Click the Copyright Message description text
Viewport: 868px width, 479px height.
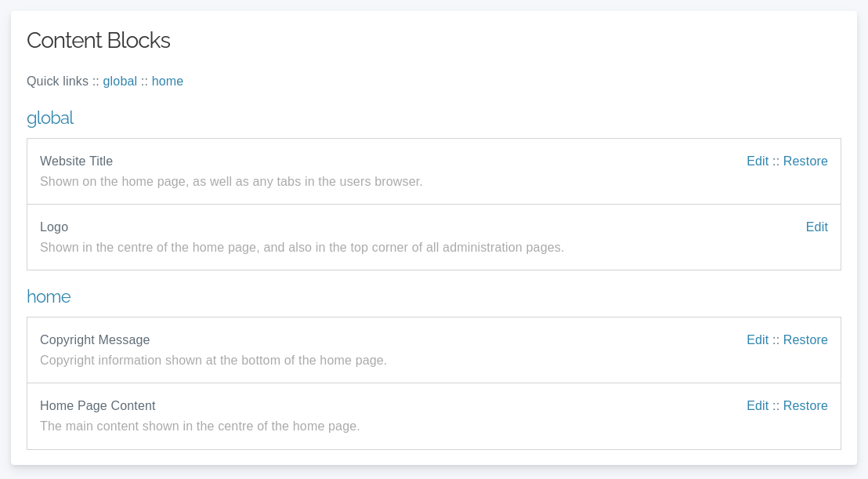(x=213, y=361)
